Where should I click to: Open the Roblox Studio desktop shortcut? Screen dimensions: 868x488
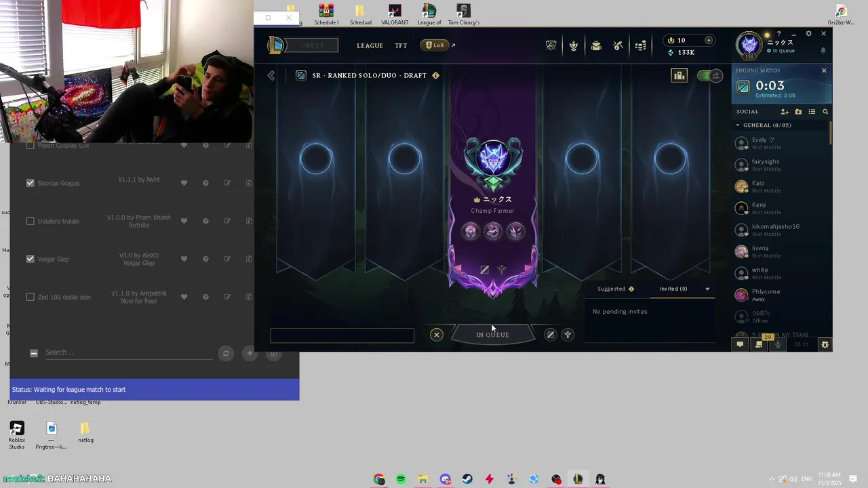tap(17, 435)
